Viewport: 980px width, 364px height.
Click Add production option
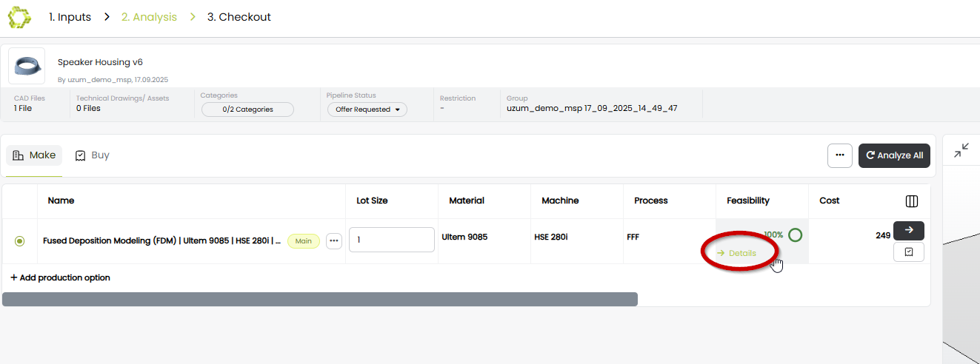click(x=60, y=277)
